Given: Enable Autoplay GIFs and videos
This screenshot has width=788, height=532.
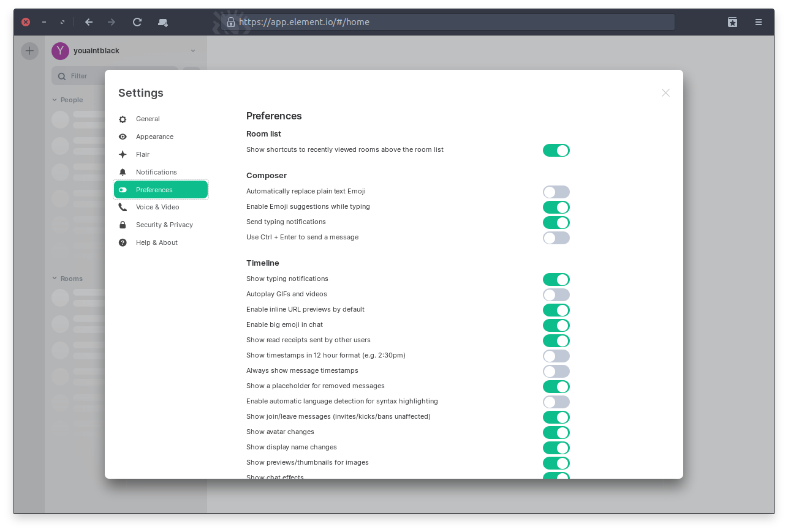Looking at the screenshot, I should (x=556, y=295).
